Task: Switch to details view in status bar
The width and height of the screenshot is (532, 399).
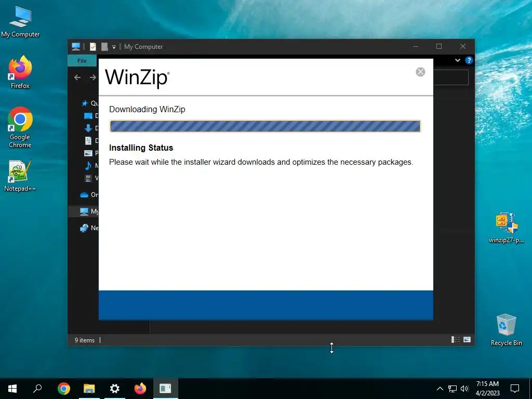Action: point(455,340)
